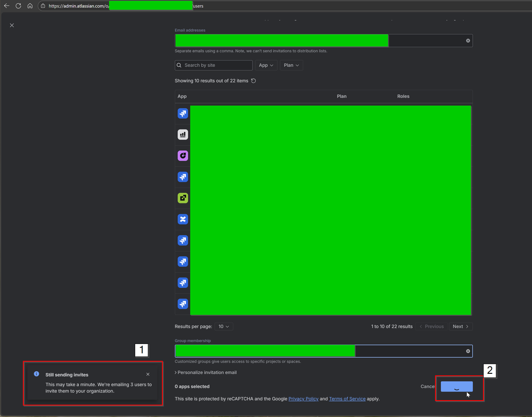Click into the Email addresses input field
This screenshot has width=532, height=417.
(324, 40)
